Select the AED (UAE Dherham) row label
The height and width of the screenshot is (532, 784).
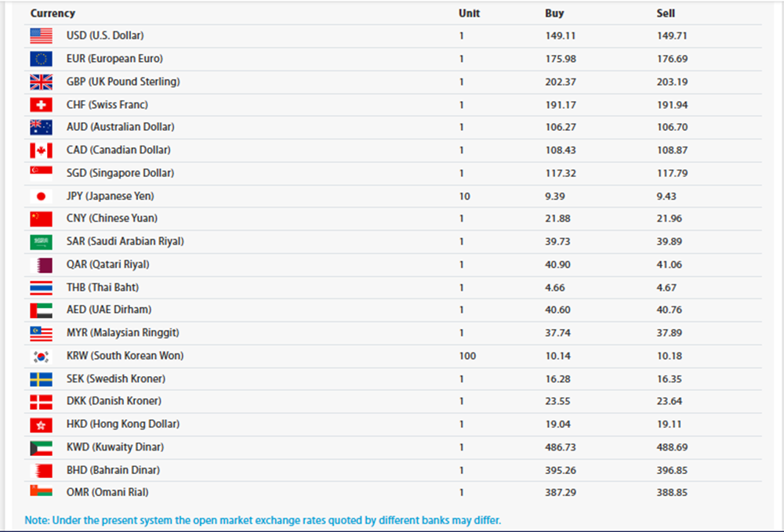(x=109, y=309)
